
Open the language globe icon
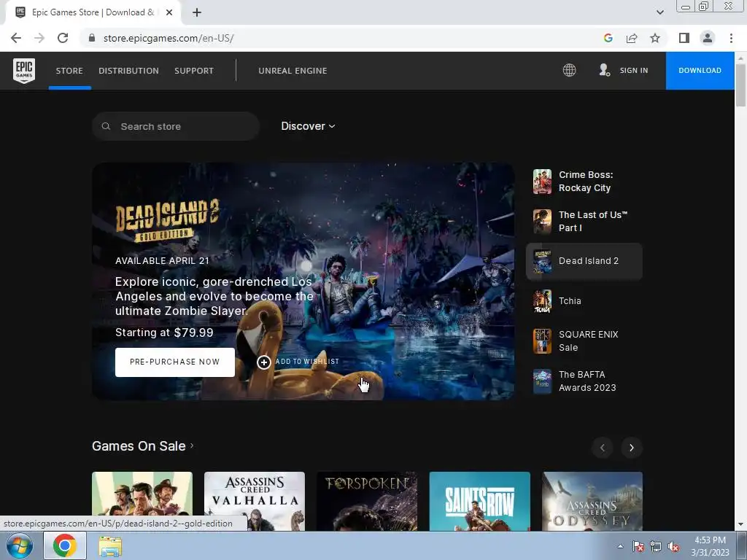(569, 71)
